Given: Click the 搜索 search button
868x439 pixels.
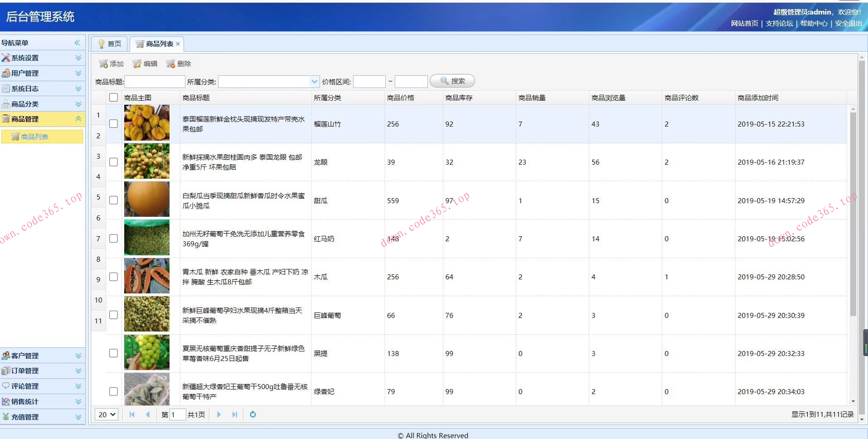Looking at the screenshot, I should 452,81.
